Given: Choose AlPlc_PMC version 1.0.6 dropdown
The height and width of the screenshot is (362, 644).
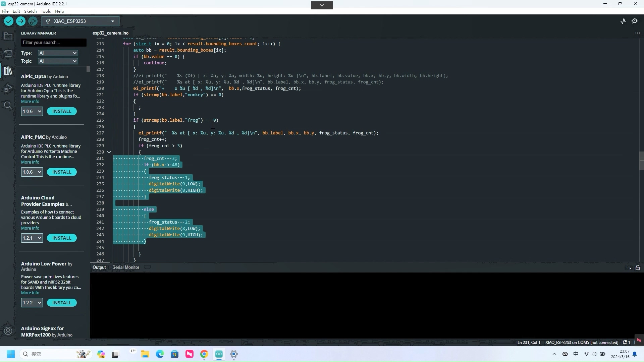Looking at the screenshot, I should pos(32,172).
